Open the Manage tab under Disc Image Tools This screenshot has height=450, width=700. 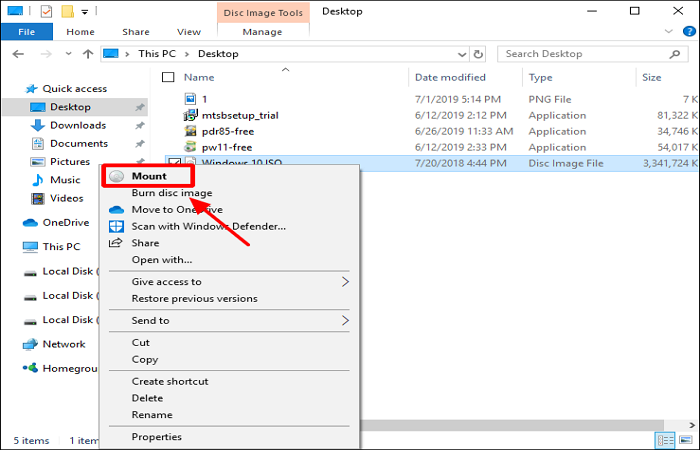[x=262, y=32]
